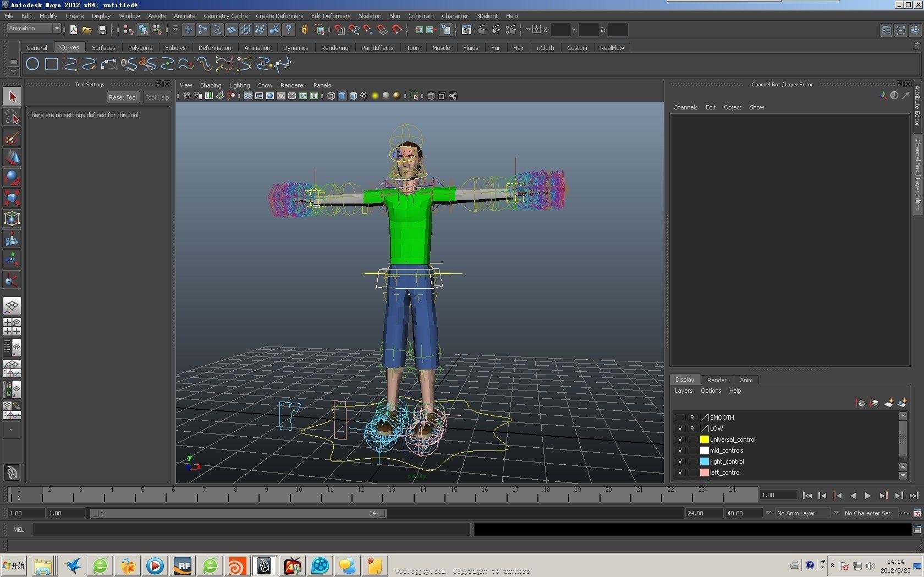Select the Scale tool cube icon
The image size is (924, 577).
coord(12,198)
